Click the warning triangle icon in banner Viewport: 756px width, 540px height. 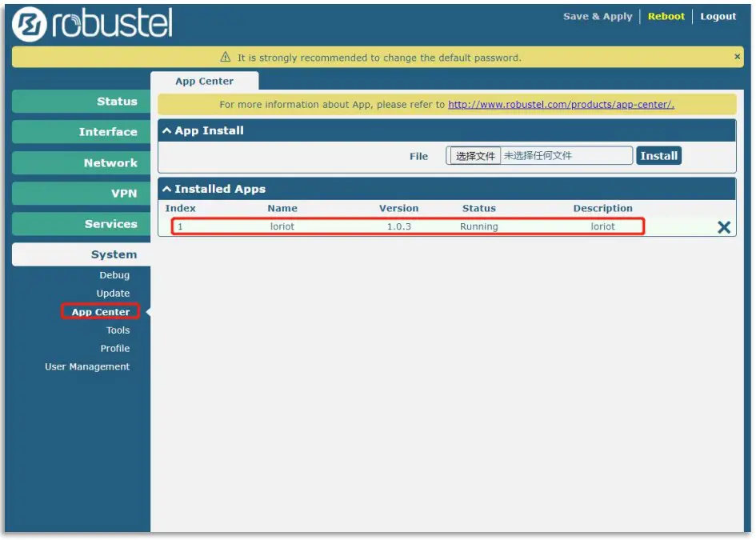(225, 57)
